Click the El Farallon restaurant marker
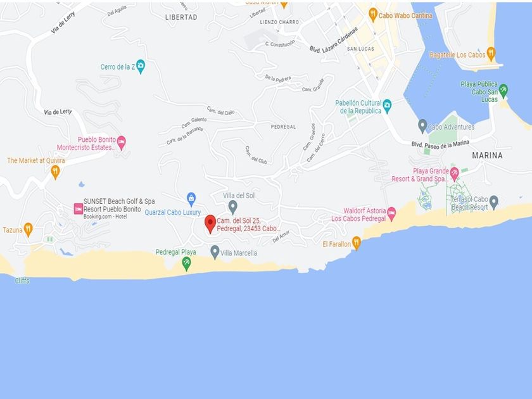The width and height of the screenshot is (532, 399). point(356,243)
